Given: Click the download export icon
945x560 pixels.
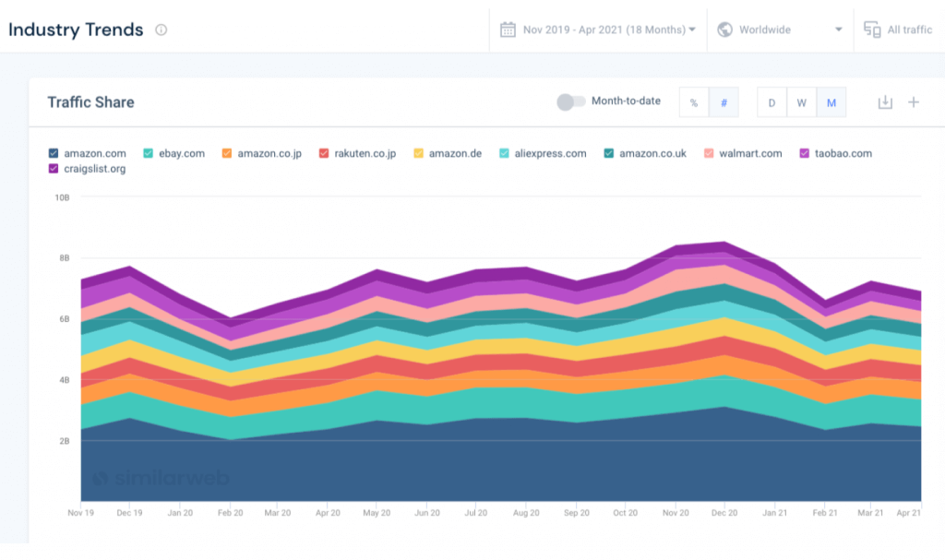Looking at the screenshot, I should (x=885, y=102).
